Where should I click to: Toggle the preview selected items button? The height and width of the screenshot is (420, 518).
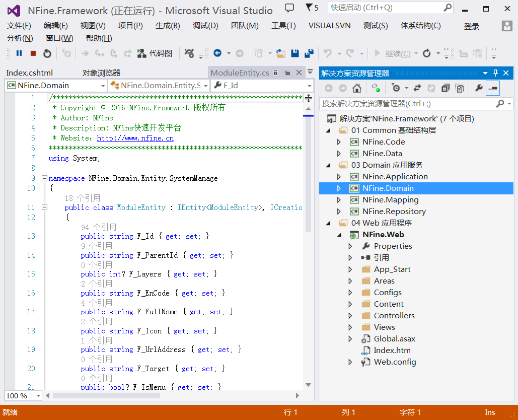pos(492,88)
